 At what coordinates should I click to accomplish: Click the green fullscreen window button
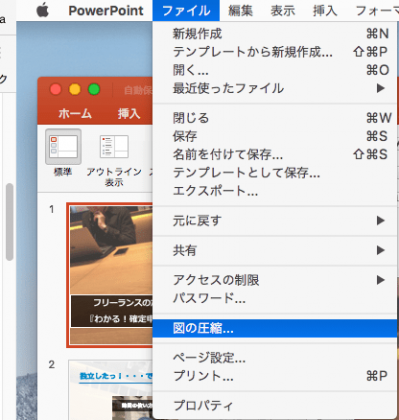(x=94, y=89)
